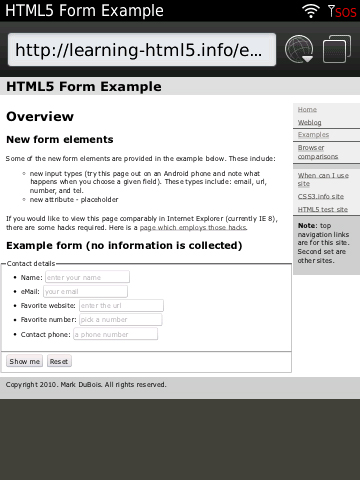Open the Weblog navigation link
360x480 pixels.
pos(310,122)
